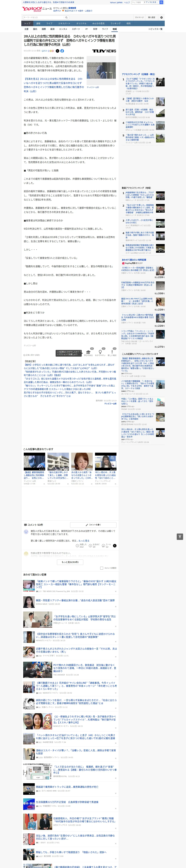Screen dimensions: 186x868
Task: Dismiss the recommended card 【動画】顧客情報悪用し
Action: click(x=44, y=484)
